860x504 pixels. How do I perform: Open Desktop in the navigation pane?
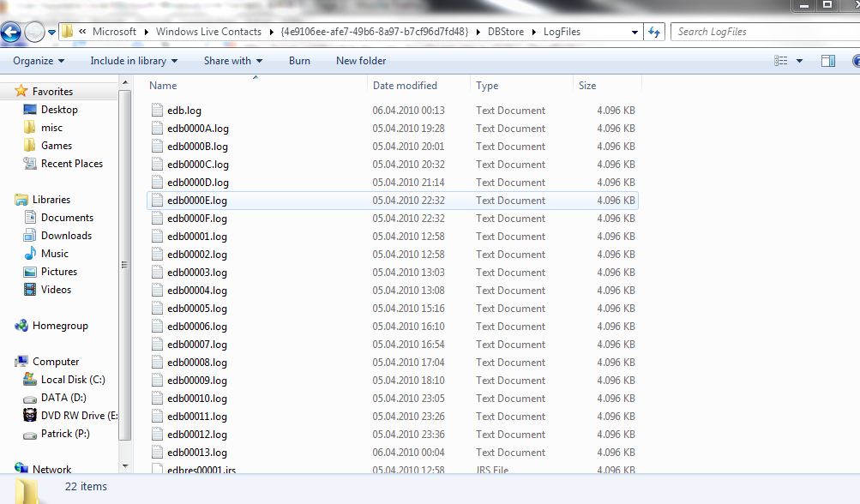tap(59, 110)
